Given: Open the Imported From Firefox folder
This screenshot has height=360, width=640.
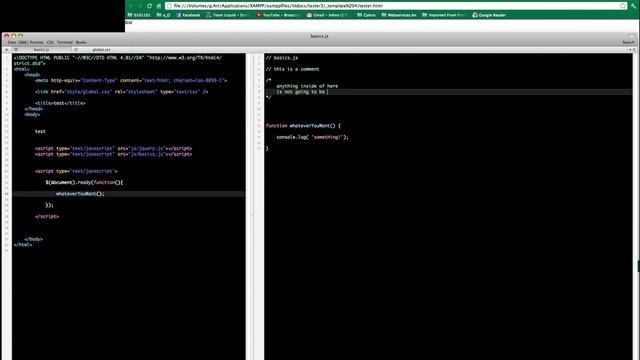Looking at the screenshot, I should point(444,15).
